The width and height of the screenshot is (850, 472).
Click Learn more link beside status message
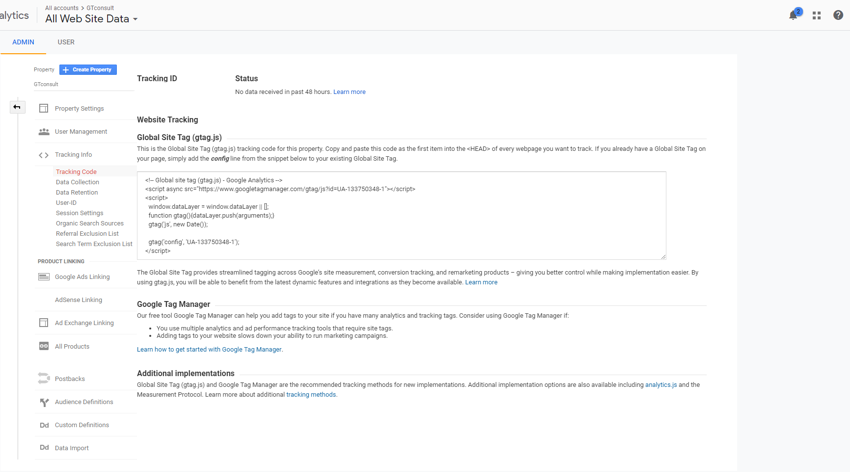click(349, 92)
